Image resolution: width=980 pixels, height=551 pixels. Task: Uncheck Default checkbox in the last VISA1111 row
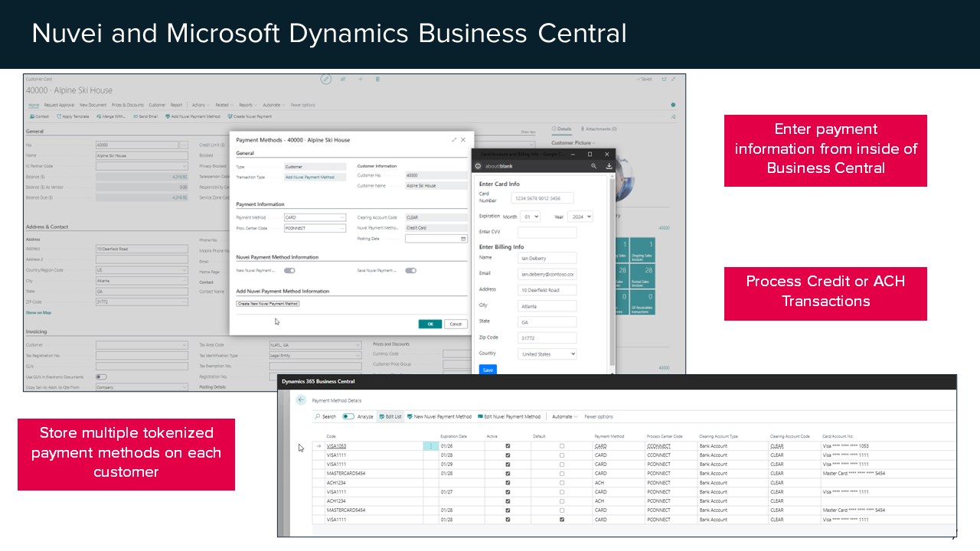562,520
